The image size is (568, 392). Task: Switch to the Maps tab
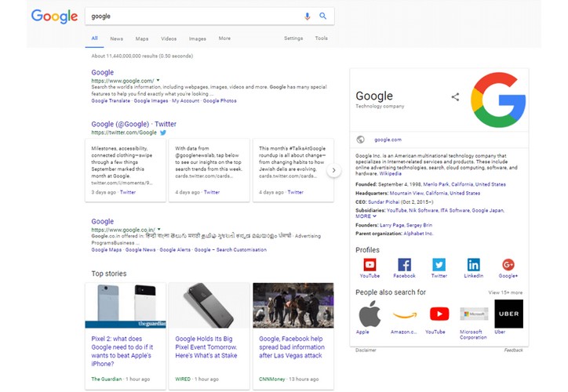point(142,38)
